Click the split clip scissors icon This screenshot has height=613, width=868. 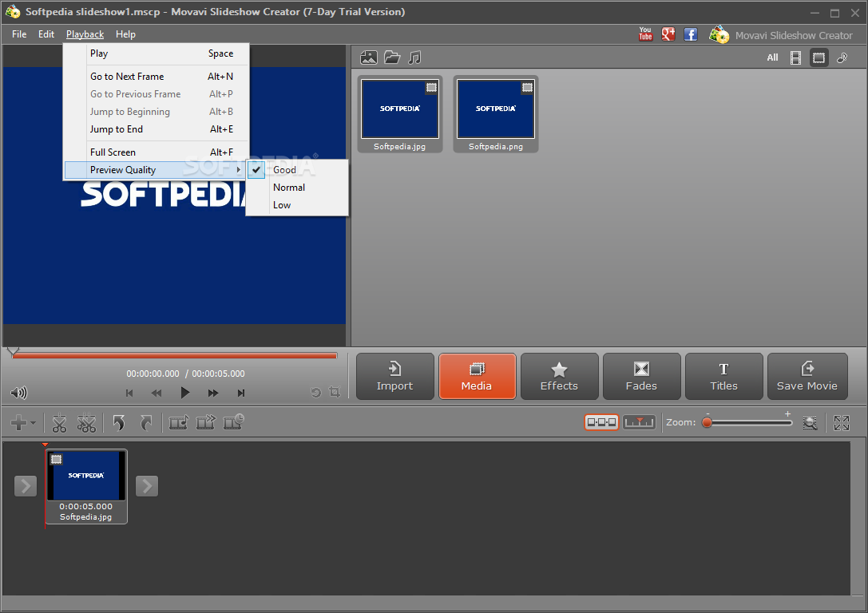click(59, 423)
